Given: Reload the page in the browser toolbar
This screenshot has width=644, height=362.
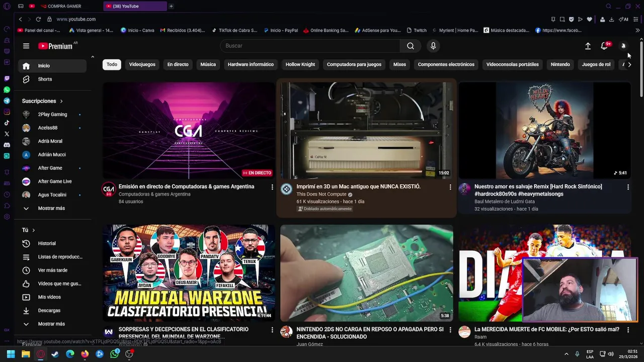Looking at the screenshot, I should tap(38, 19).
